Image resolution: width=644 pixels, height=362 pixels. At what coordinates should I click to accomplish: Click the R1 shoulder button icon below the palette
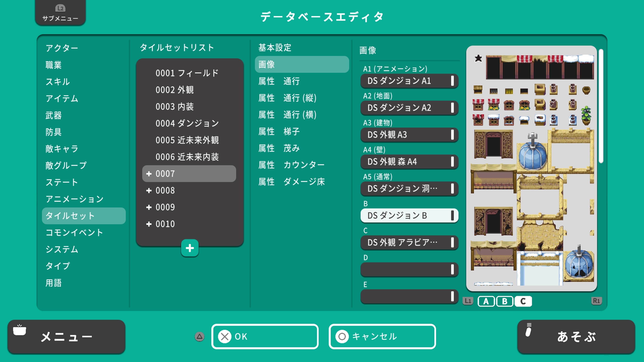pyautogui.click(x=597, y=301)
